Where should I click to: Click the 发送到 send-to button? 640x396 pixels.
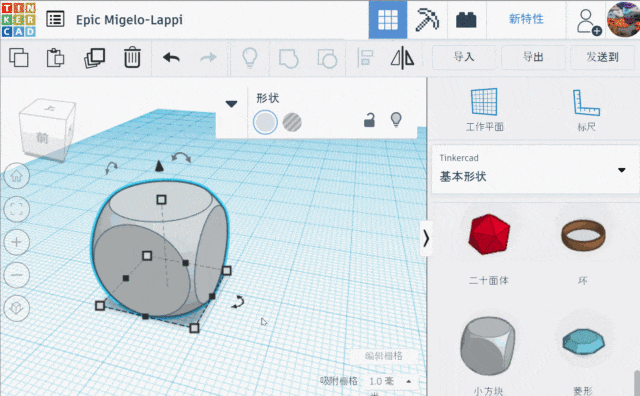602,57
